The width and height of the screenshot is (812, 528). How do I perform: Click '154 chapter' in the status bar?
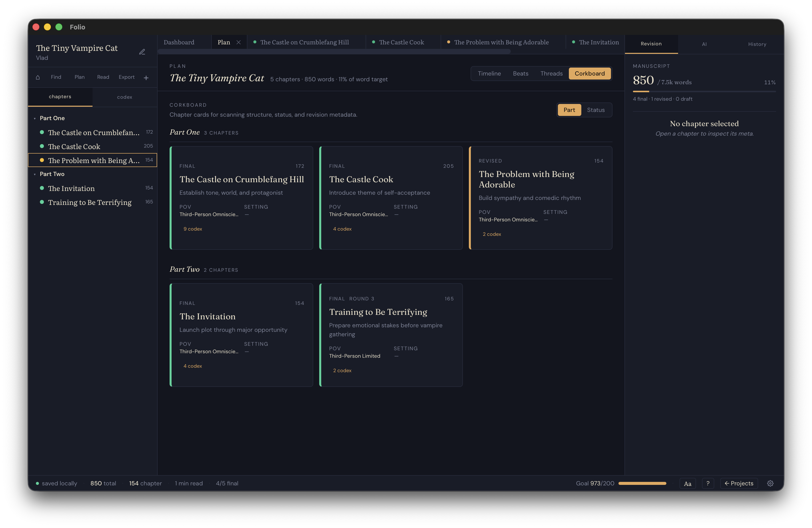point(145,483)
